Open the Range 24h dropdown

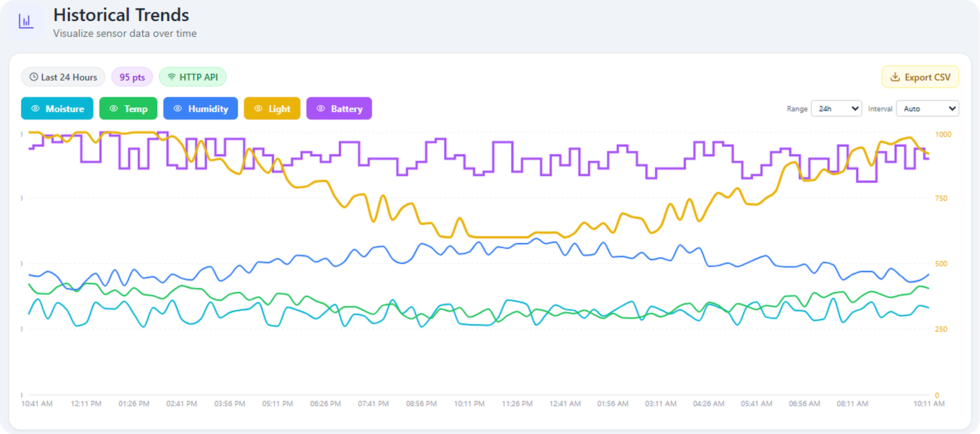(x=836, y=109)
